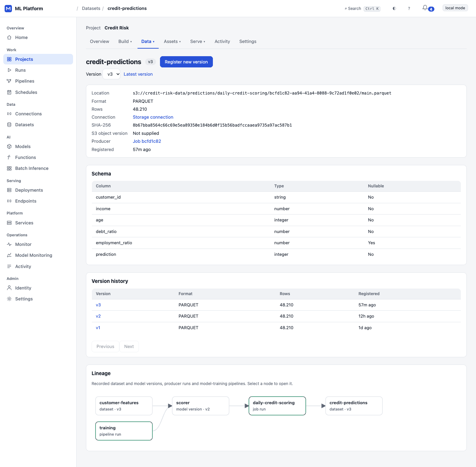Toggle dark/light theme icon
Screen dimensions: 476x467
(394, 9)
